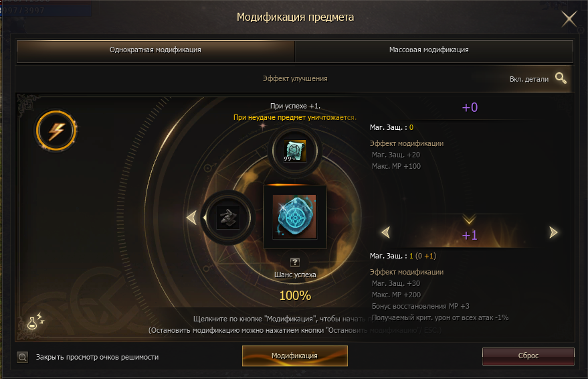Toggle Вкл. детали view

point(528,79)
